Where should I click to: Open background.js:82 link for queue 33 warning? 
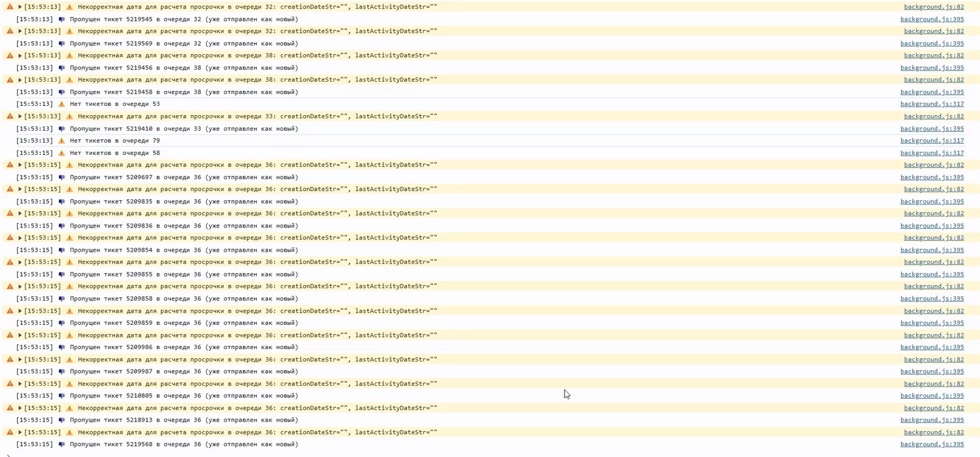pos(934,116)
